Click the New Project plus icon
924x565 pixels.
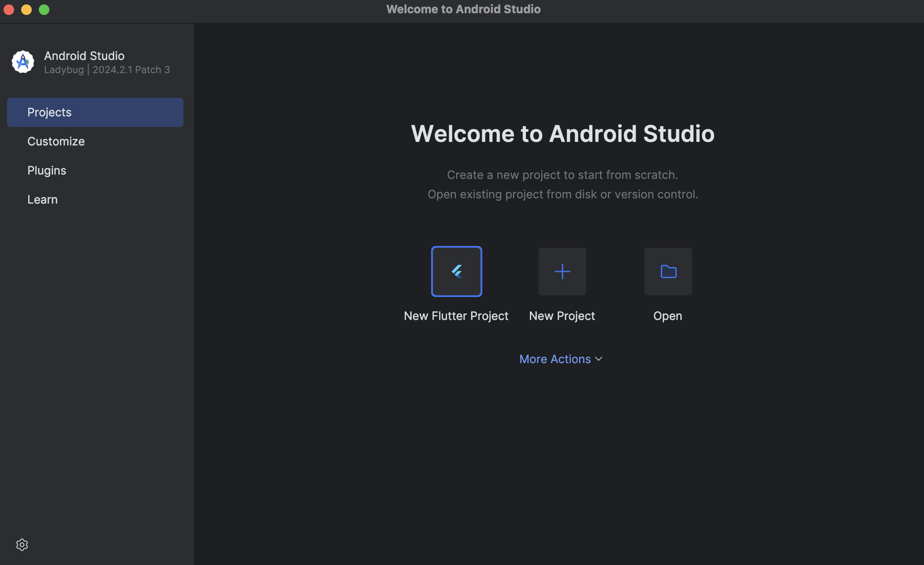click(x=562, y=271)
